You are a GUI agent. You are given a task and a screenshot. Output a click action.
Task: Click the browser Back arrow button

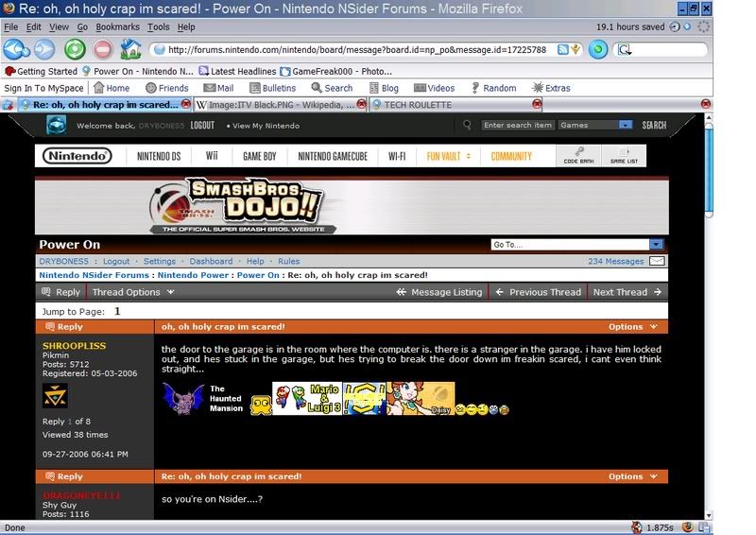16,49
